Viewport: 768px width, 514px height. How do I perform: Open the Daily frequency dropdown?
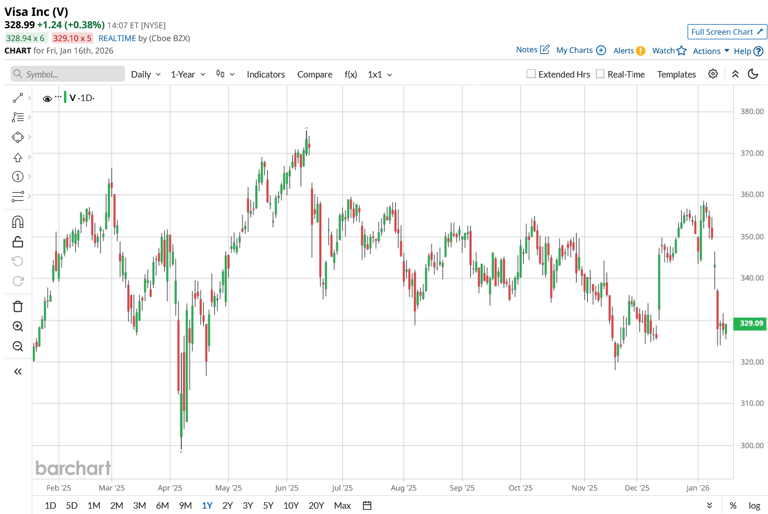[x=145, y=74]
